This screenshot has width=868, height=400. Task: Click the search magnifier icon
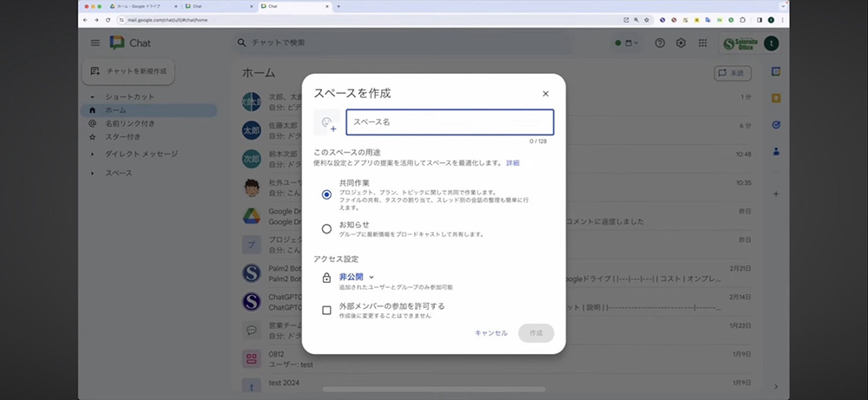point(241,43)
